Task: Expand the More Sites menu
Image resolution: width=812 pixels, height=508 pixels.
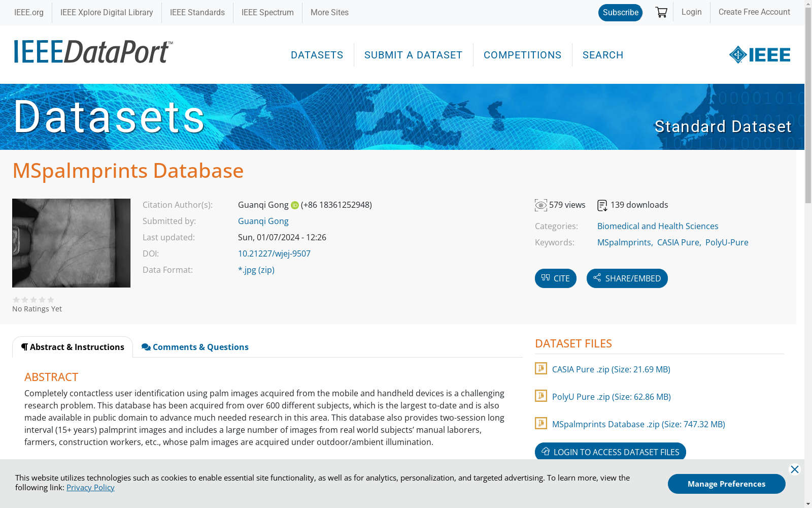Action: (x=329, y=13)
